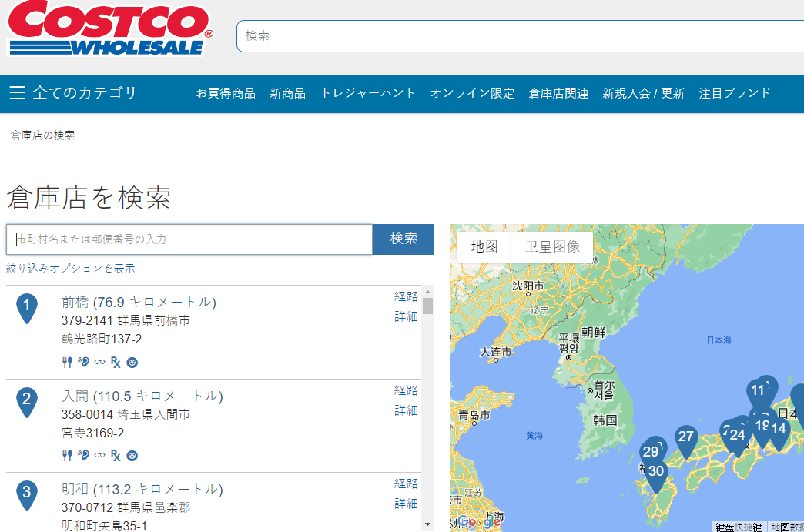Click the pharmacy Rx icon under 前橋
804x532 pixels.
click(116, 362)
